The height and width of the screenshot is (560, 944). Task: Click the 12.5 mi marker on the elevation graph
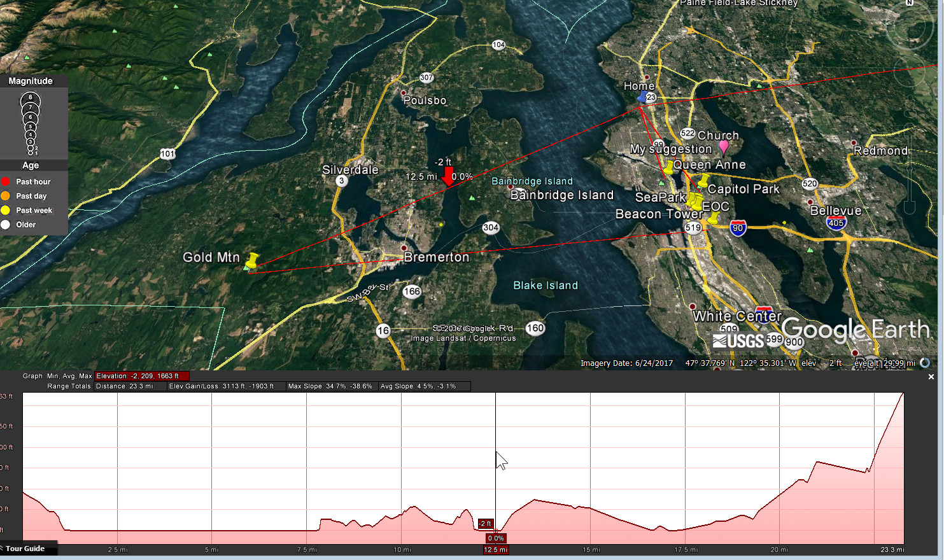tap(495, 550)
